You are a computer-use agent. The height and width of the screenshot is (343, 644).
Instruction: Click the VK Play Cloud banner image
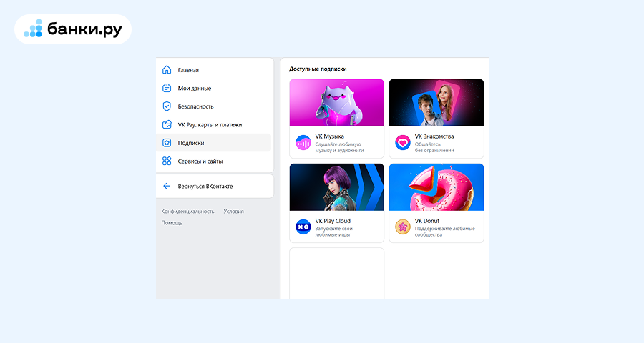point(337,187)
